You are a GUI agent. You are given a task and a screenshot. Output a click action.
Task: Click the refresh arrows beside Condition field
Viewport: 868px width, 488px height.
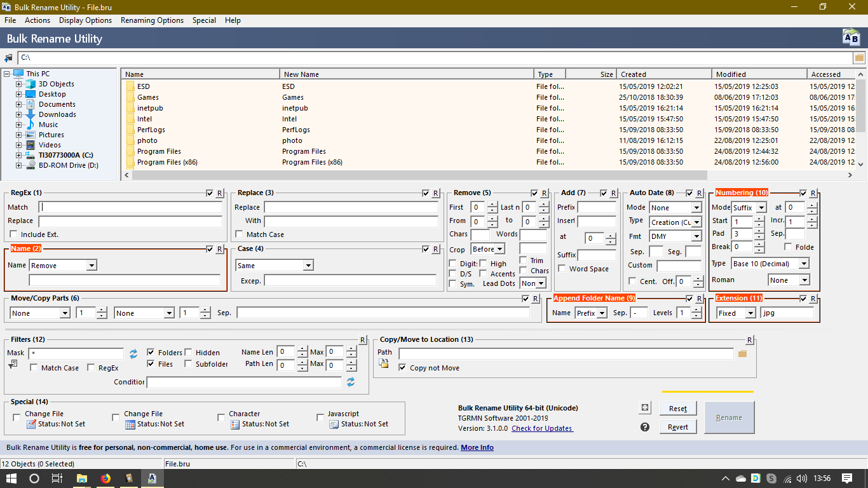click(350, 382)
